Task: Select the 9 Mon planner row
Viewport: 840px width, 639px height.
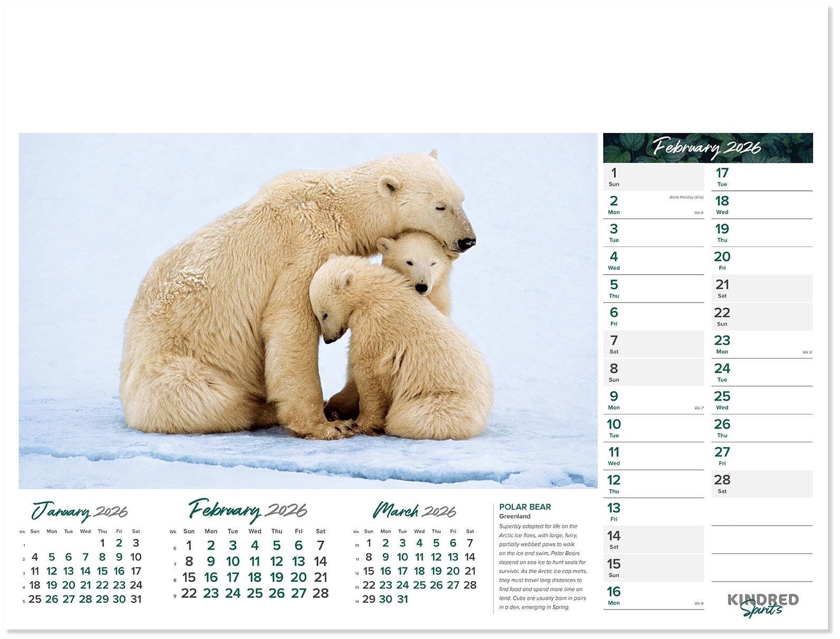Action: (x=653, y=401)
